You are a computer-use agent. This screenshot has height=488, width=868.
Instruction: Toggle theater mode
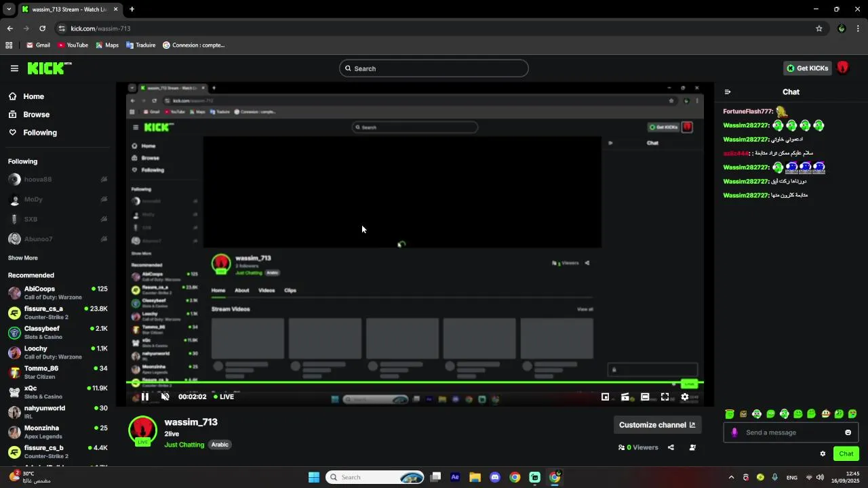pos(645,397)
